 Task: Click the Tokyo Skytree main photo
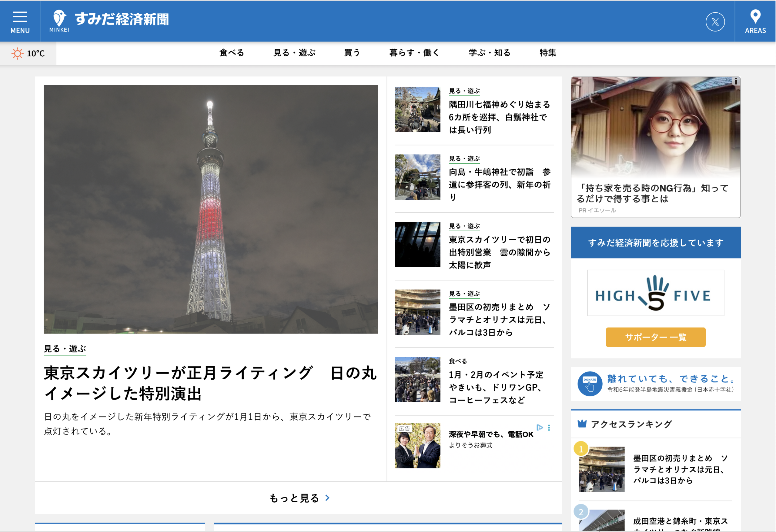point(210,209)
